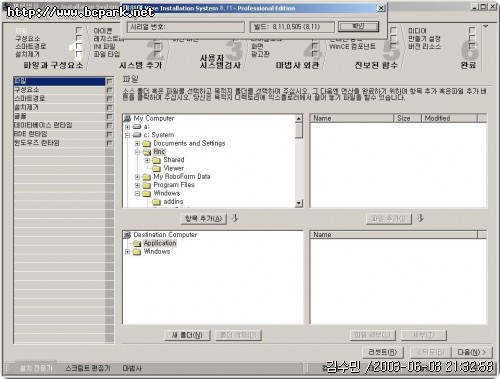Click the 새 폴더(N) button

(187, 335)
